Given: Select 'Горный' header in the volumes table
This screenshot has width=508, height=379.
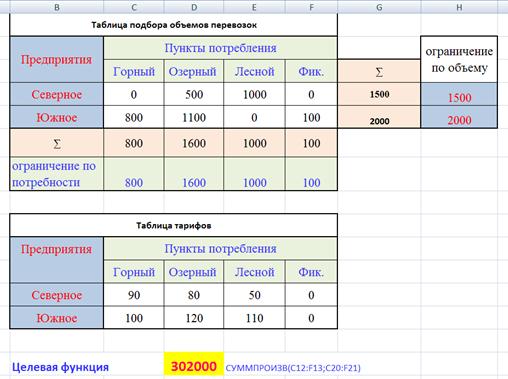Looking at the screenshot, I should tap(134, 71).
